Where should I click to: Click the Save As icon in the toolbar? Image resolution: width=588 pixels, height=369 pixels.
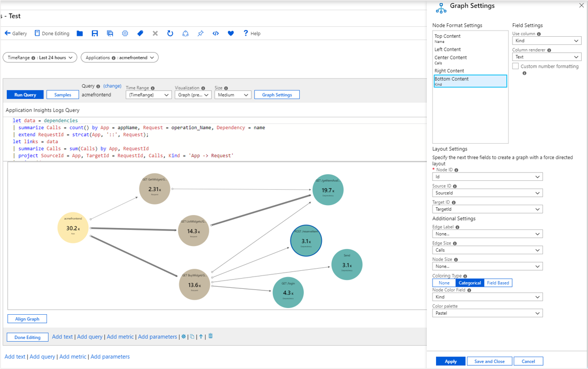click(x=110, y=34)
